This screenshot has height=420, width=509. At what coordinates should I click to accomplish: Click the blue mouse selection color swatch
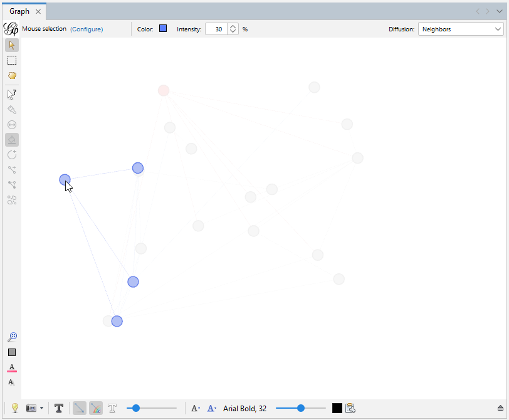point(162,28)
